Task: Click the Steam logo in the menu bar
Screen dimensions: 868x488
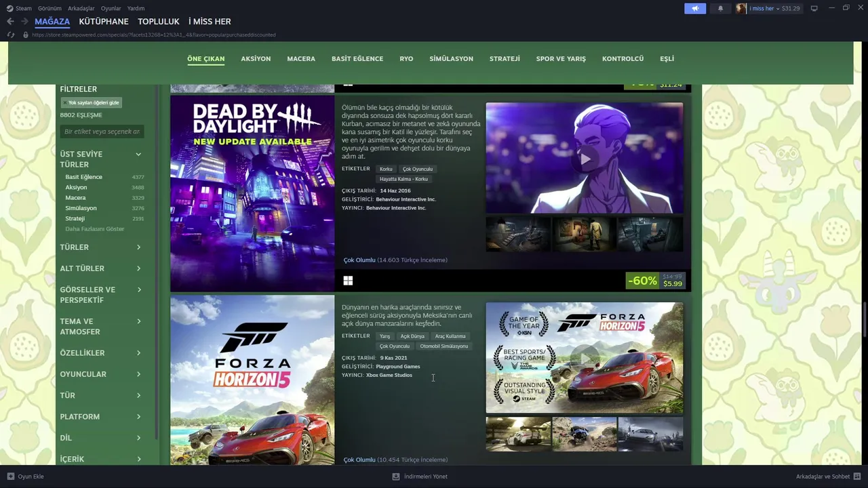Action: pos(9,8)
